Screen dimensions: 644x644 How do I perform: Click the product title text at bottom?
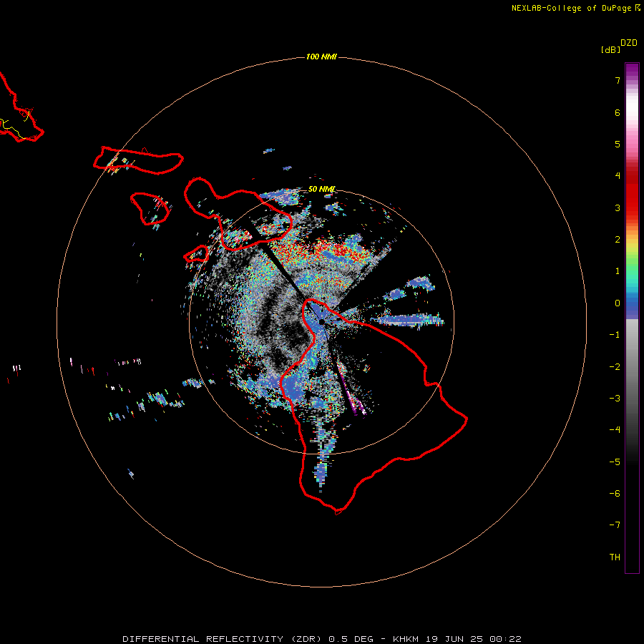tap(322, 639)
